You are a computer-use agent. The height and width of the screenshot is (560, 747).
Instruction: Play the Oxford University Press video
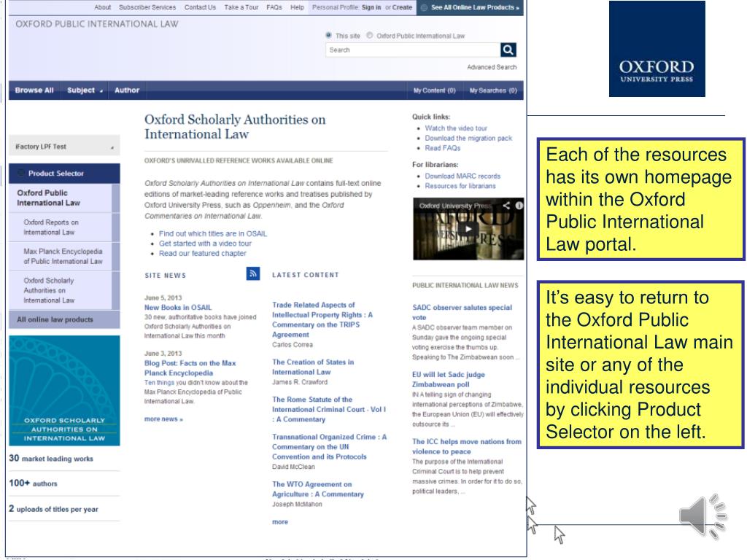pos(469,229)
